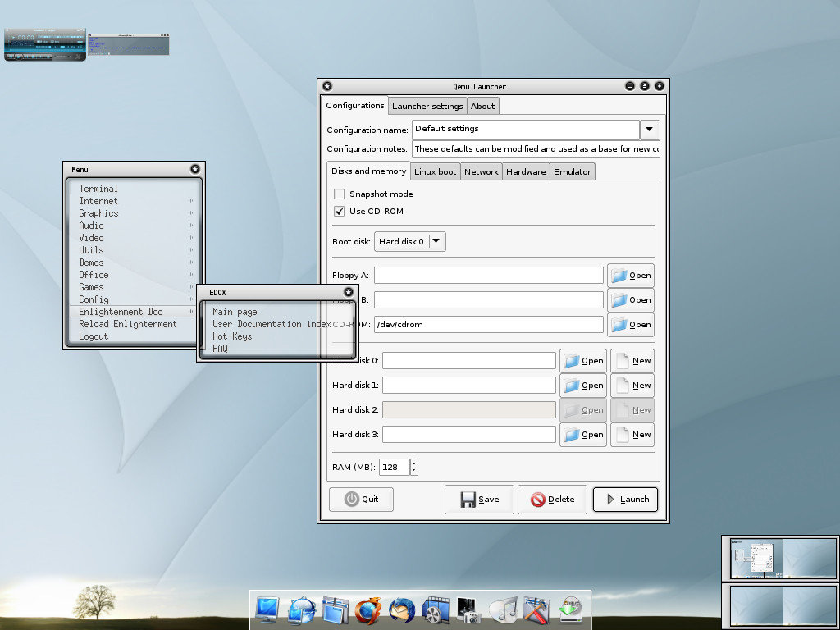Launch Thunderbird mail from the dock
Image resolution: width=840 pixels, height=630 pixels.
402,610
